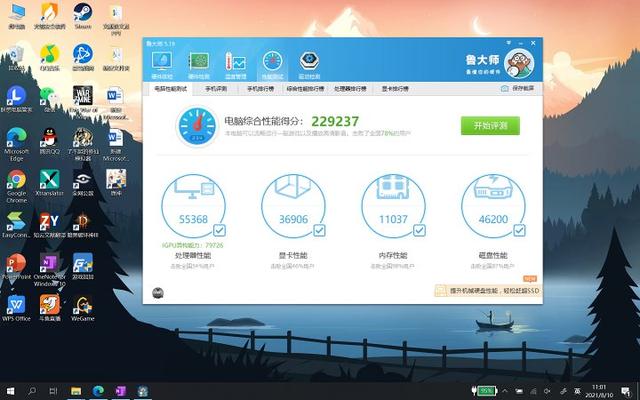Switch to the 显卡排行榜 tab
The height and width of the screenshot is (400, 640).
click(x=395, y=89)
